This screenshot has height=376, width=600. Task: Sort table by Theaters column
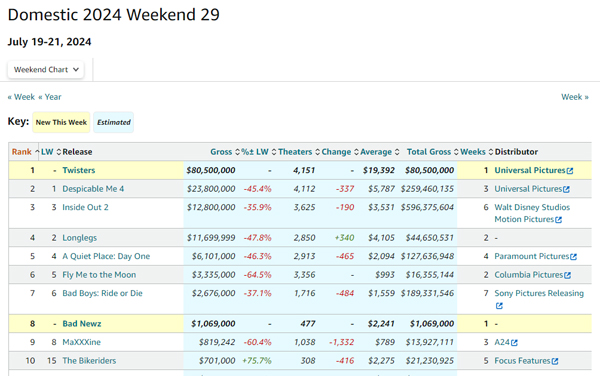point(295,152)
